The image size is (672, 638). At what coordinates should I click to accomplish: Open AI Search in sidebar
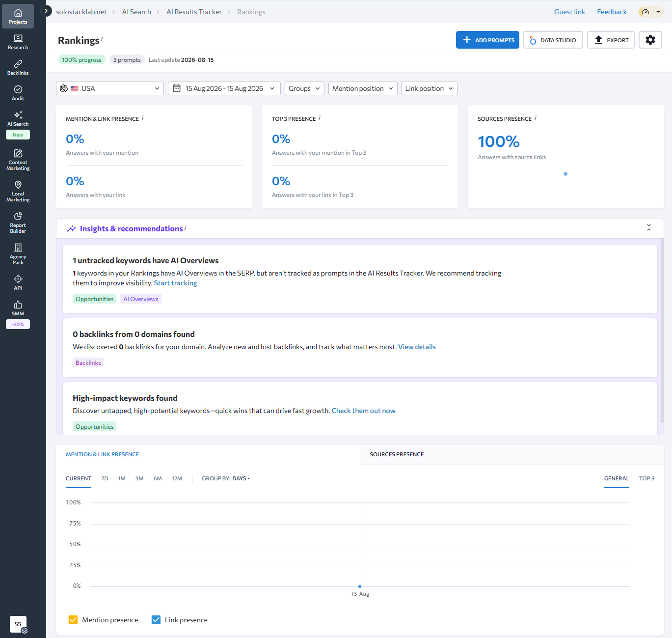coord(18,118)
